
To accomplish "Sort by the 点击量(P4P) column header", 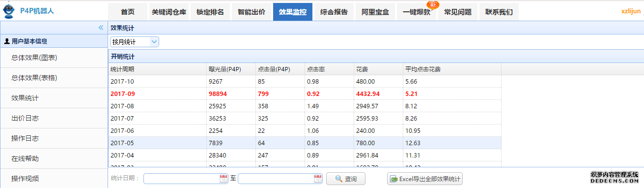I will pos(280,69).
